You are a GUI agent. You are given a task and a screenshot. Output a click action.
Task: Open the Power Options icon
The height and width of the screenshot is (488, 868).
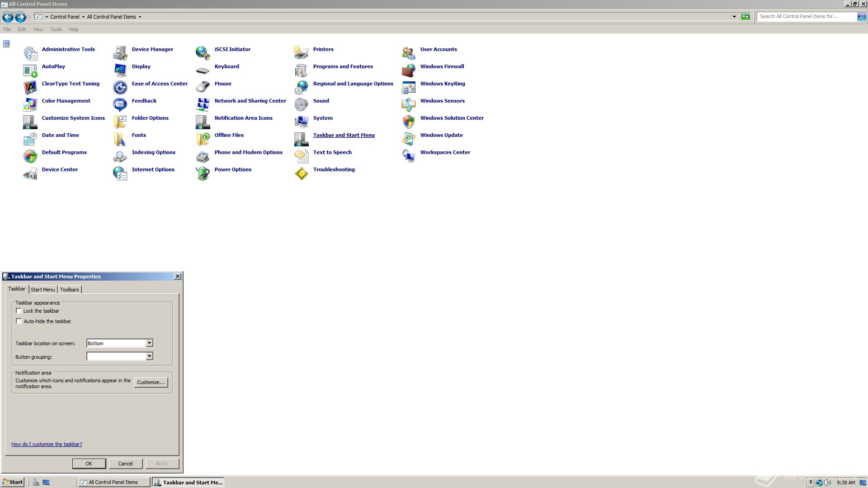[x=203, y=174]
